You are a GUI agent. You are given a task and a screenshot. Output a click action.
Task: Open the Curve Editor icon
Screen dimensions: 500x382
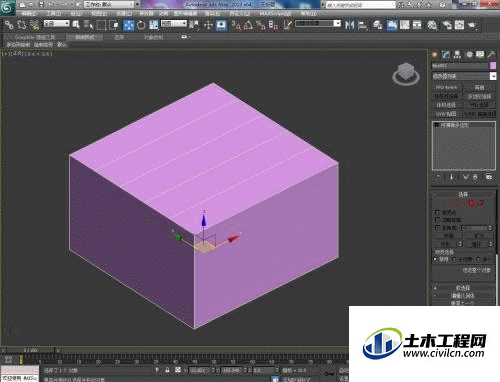click(405, 25)
